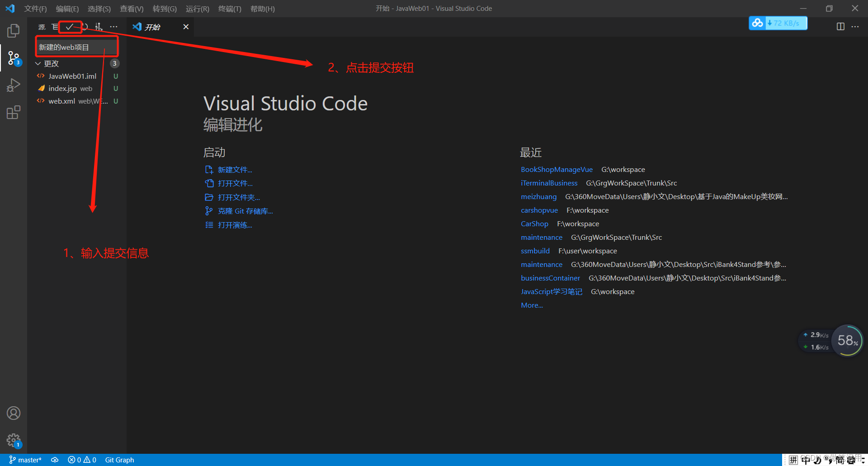Refresh source control with circular arrow icon
Image resolution: width=868 pixels, height=466 pixels.
85,27
